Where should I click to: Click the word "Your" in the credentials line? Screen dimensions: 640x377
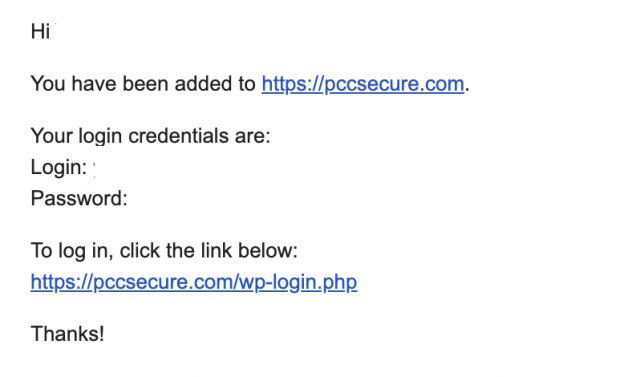[x=51, y=136]
